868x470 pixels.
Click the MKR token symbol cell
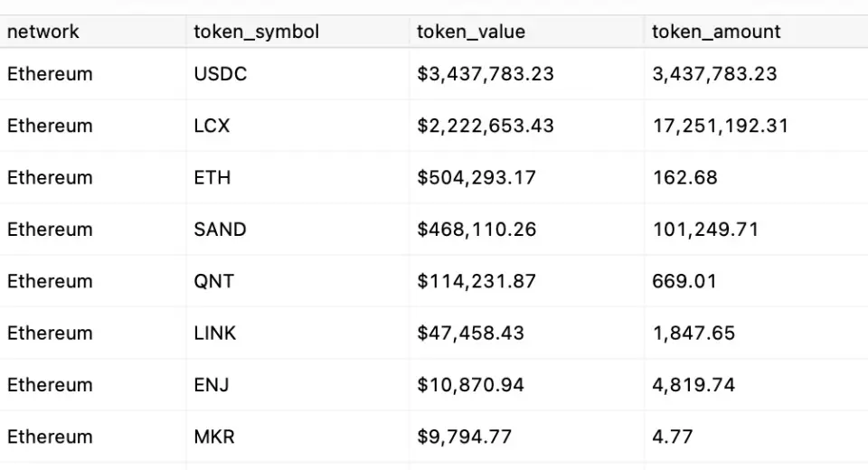tap(214, 437)
